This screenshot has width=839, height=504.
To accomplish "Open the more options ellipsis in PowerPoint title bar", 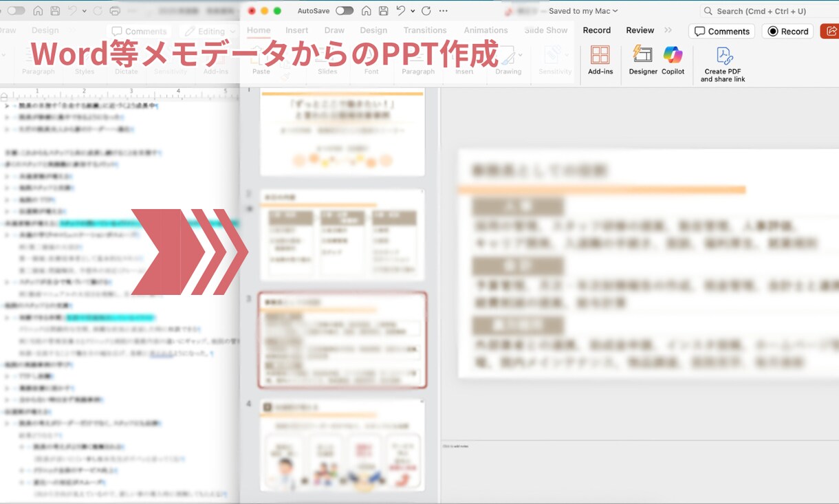I will click(443, 11).
